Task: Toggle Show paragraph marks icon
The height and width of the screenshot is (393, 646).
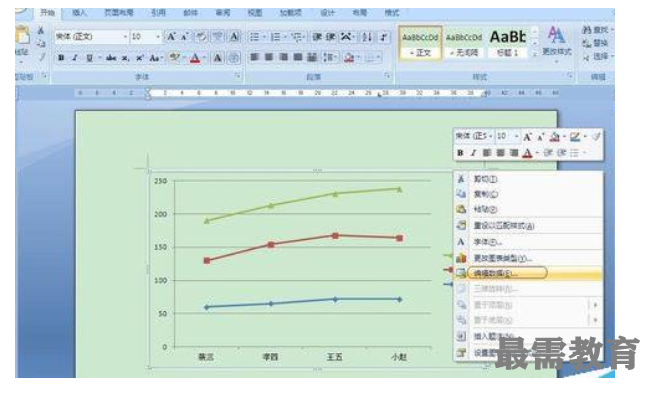Action: pyautogui.click(x=384, y=37)
